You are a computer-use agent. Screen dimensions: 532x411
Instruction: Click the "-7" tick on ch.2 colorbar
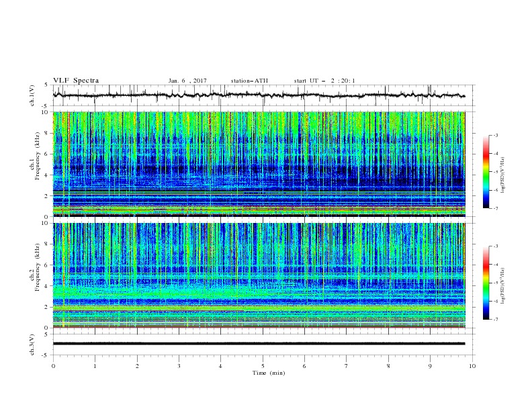(x=495, y=320)
